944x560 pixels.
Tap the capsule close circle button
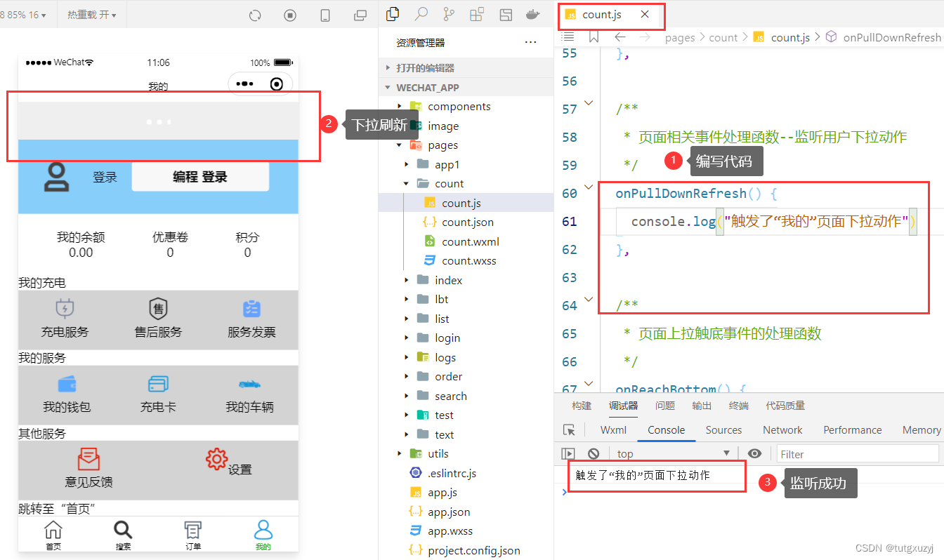(x=277, y=84)
